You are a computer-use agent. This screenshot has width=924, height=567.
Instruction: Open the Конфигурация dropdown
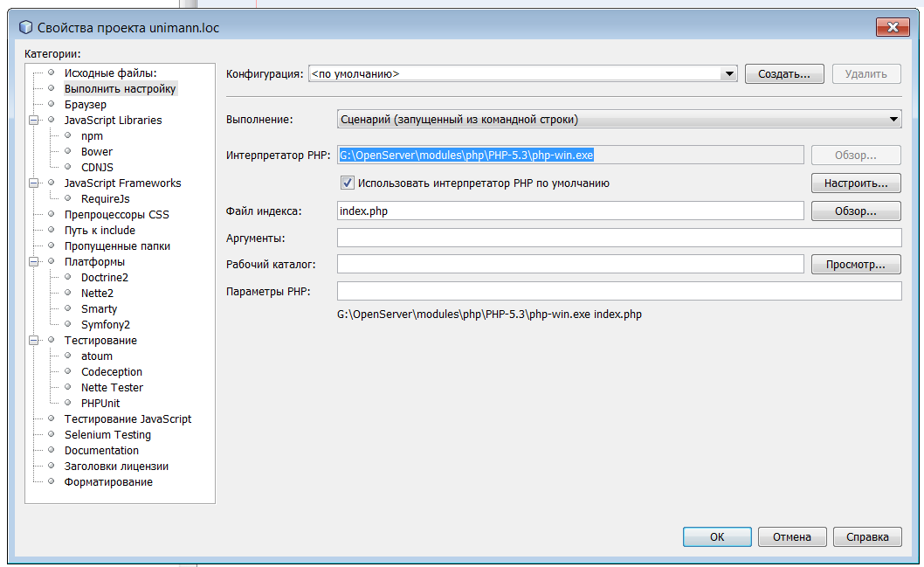(x=729, y=74)
